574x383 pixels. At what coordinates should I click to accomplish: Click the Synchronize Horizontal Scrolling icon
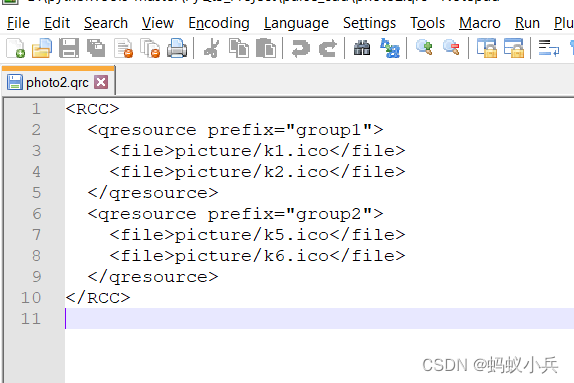pos(514,48)
